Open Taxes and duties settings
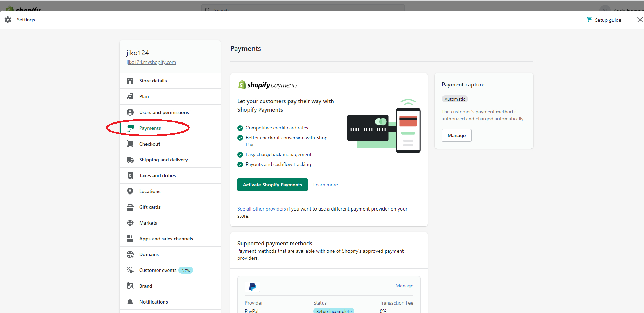This screenshot has height=313, width=644. [x=170, y=175]
